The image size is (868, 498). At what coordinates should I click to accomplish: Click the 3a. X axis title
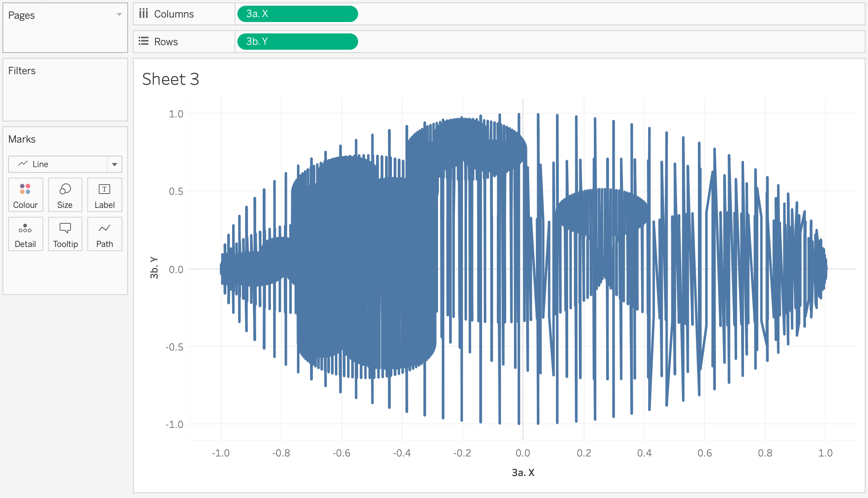pyautogui.click(x=523, y=473)
